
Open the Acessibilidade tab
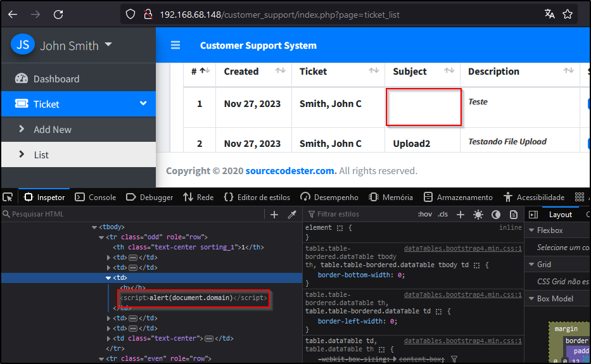click(x=534, y=197)
